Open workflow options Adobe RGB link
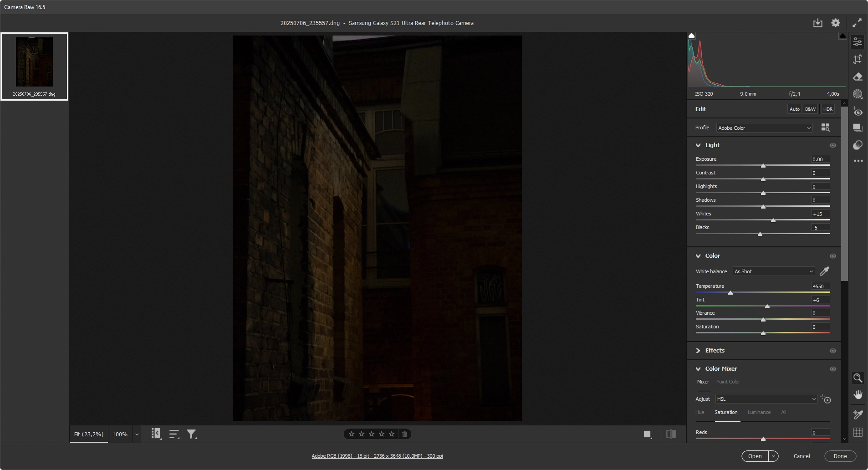Viewport: 868px width, 470px height. (377, 456)
